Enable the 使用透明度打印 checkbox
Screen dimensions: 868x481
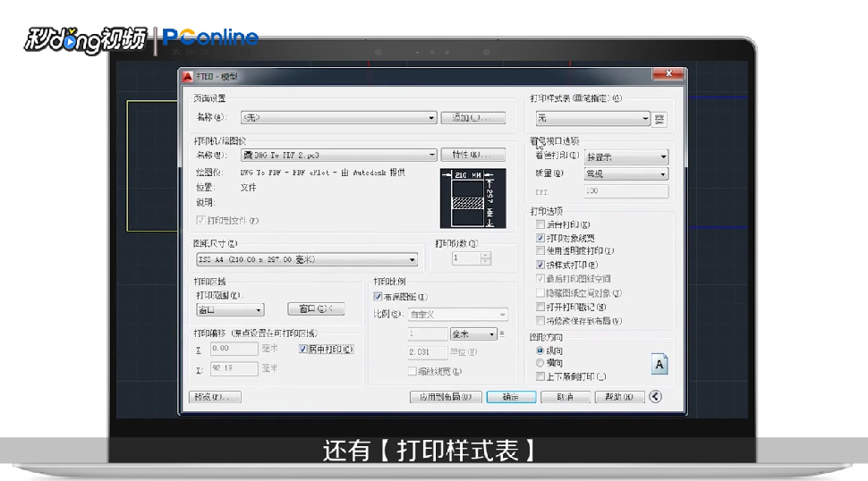click(x=540, y=251)
